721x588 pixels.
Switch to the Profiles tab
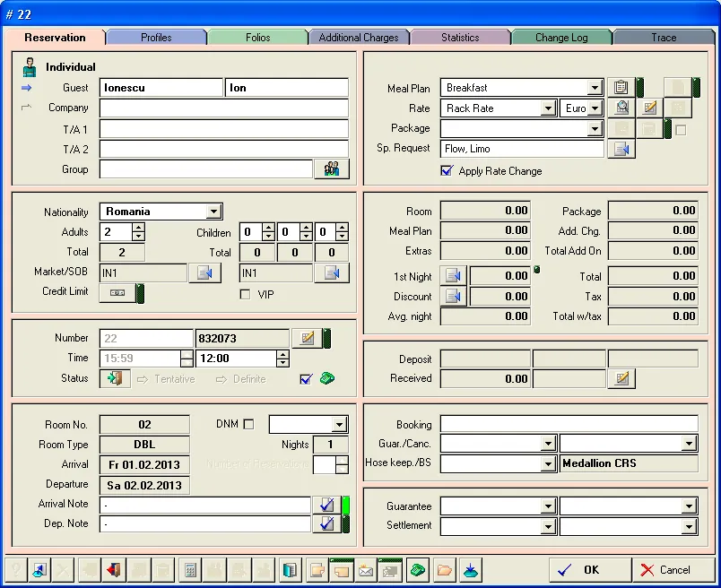[x=156, y=38]
